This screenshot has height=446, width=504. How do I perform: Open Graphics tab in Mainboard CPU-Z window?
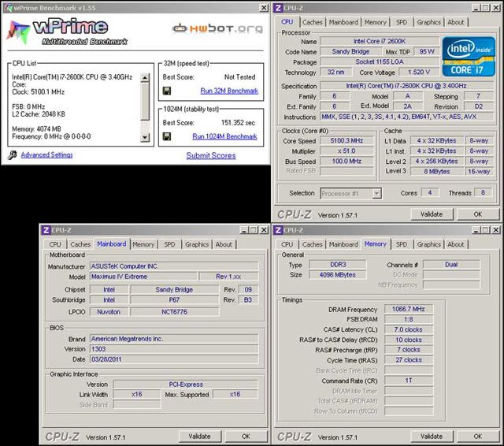click(x=197, y=244)
